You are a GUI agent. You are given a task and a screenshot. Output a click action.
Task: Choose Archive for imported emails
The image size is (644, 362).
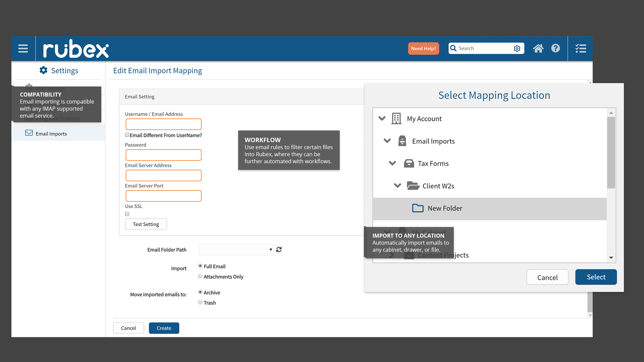200,292
